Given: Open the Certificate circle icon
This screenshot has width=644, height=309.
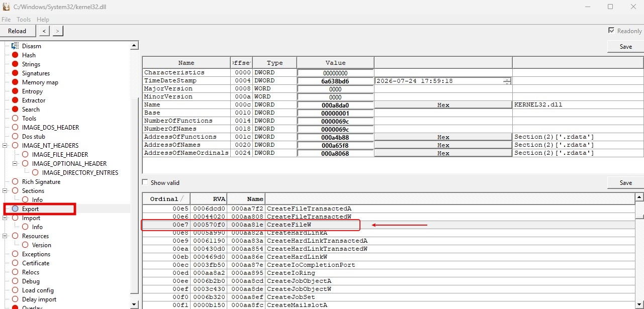Looking at the screenshot, I should [15, 263].
